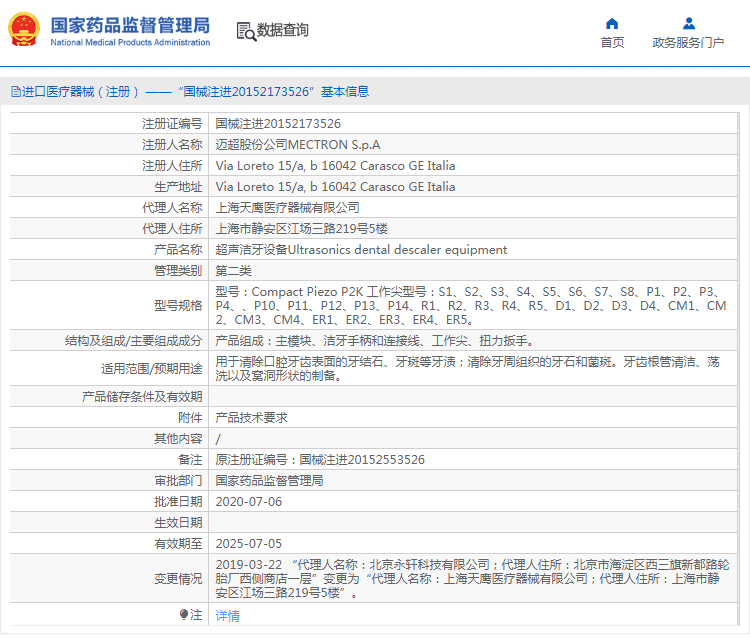Click the 管理类别 row label
The height and width of the screenshot is (638, 750).
click(x=178, y=271)
